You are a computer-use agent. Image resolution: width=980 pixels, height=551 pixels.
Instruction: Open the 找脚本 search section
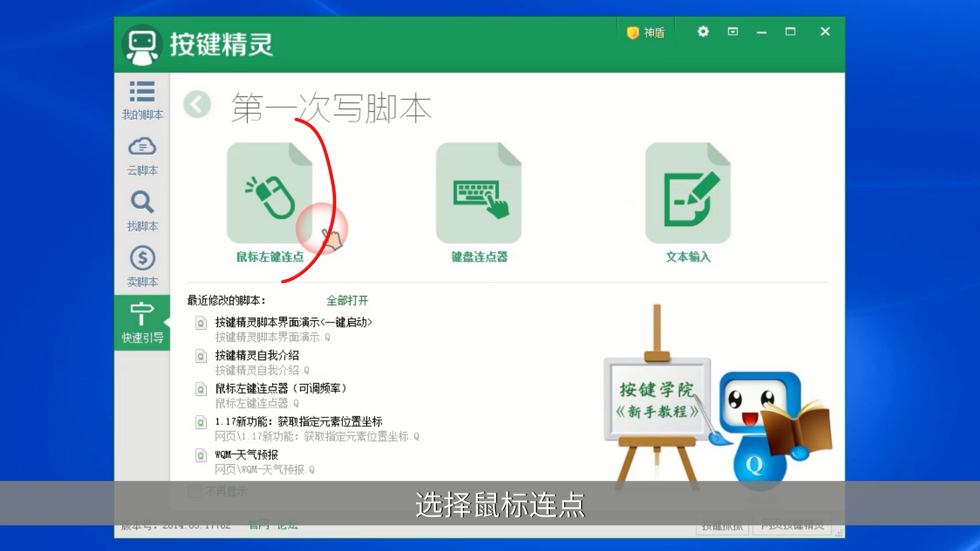[x=142, y=212]
